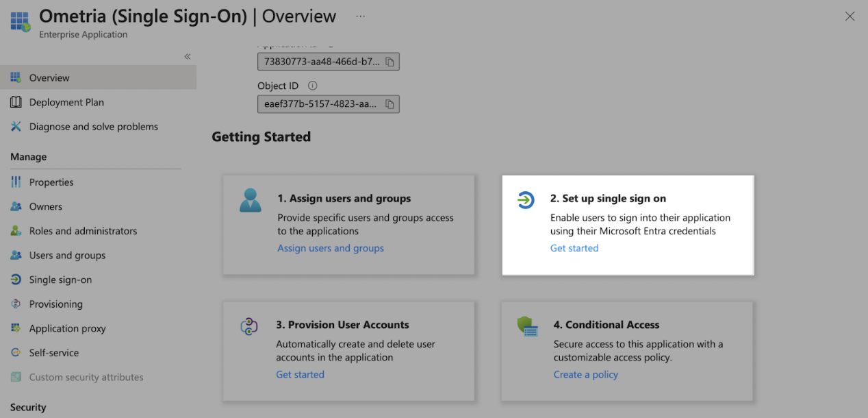The height and width of the screenshot is (418, 868).
Task: Click the '4. Conditional Access' heading
Action: (607, 325)
